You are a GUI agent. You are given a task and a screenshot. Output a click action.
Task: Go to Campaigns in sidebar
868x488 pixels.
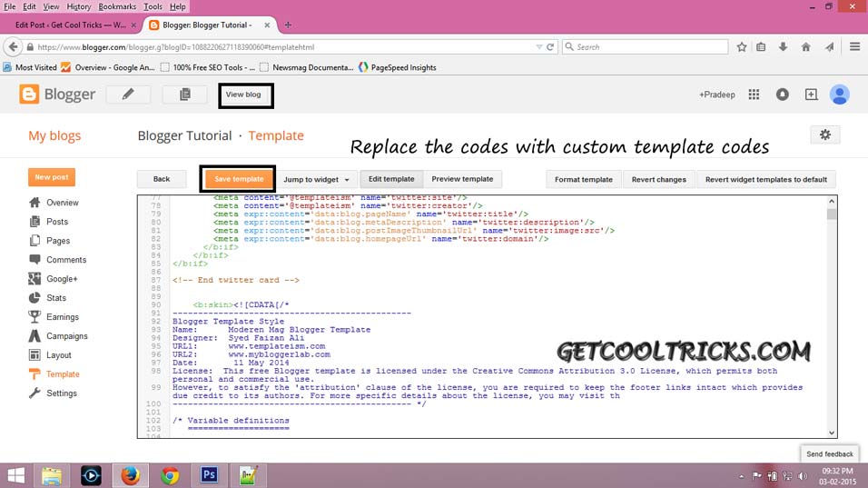pos(66,336)
